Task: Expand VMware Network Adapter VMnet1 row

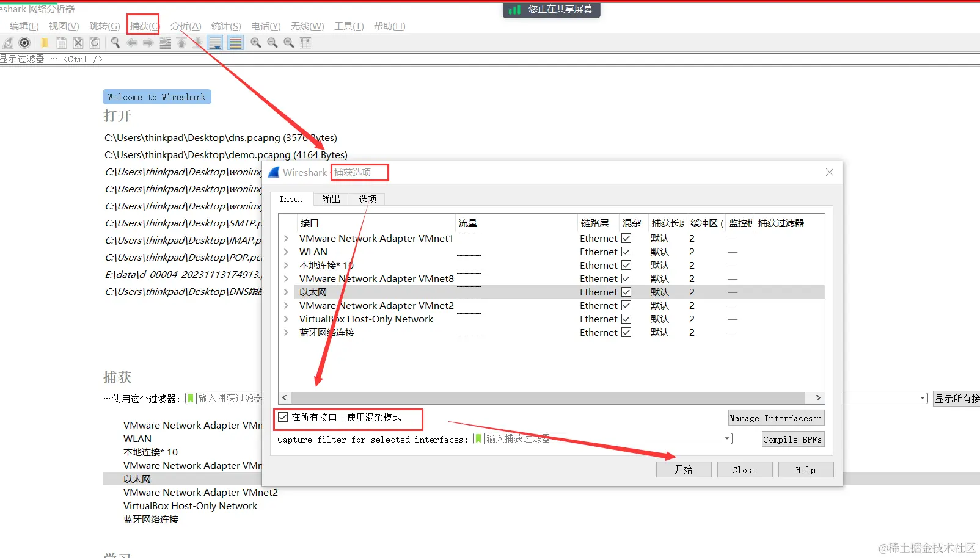Action: 286,238
